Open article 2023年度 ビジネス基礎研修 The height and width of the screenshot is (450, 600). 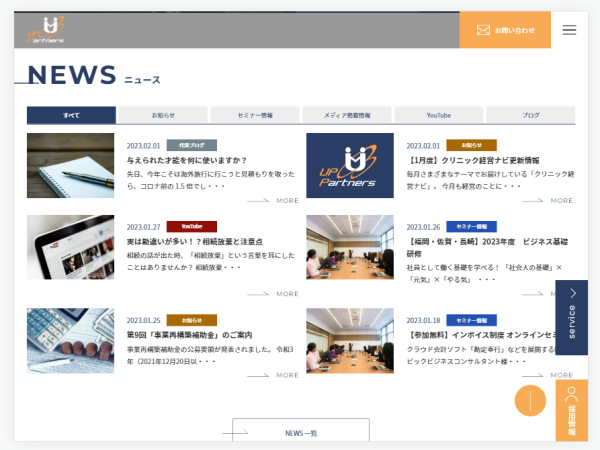coord(487,248)
